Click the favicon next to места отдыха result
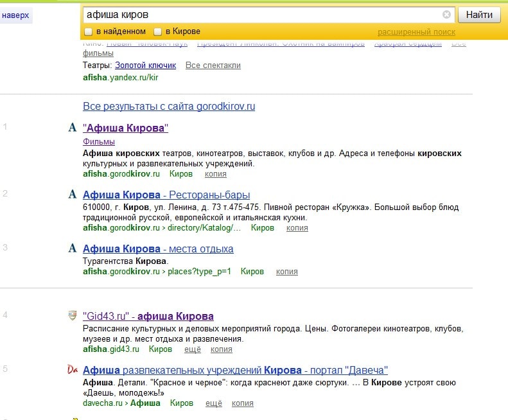 point(73,249)
